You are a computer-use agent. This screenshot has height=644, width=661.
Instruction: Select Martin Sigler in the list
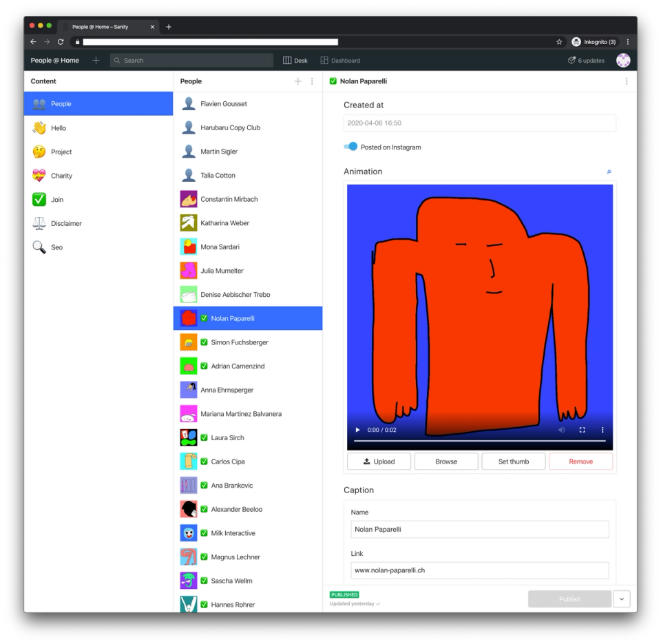248,152
